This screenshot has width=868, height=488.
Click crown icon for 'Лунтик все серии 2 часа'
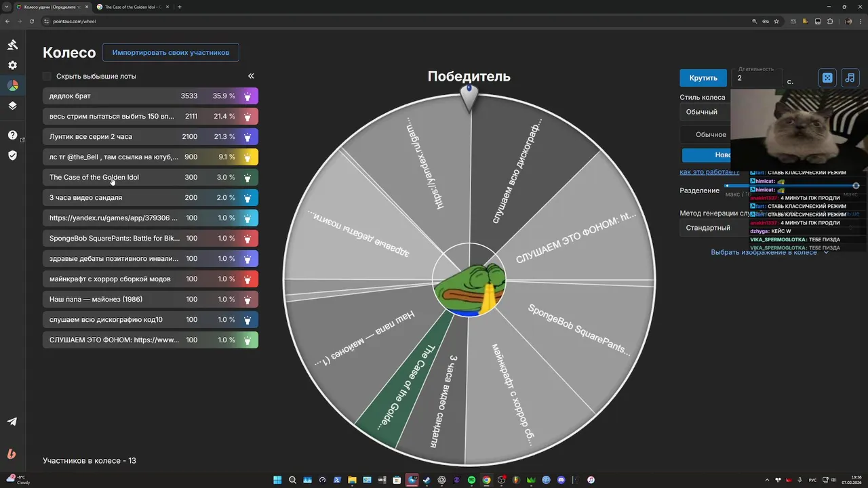pos(248,137)
